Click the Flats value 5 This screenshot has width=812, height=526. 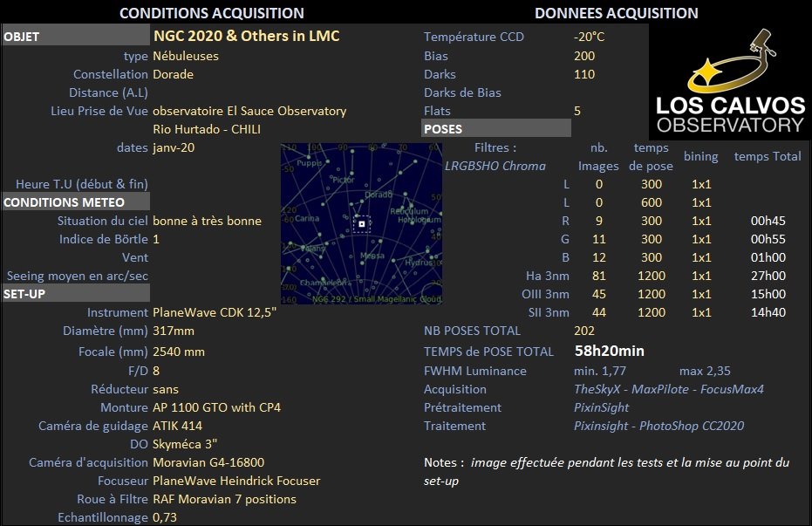pos(577,111)
